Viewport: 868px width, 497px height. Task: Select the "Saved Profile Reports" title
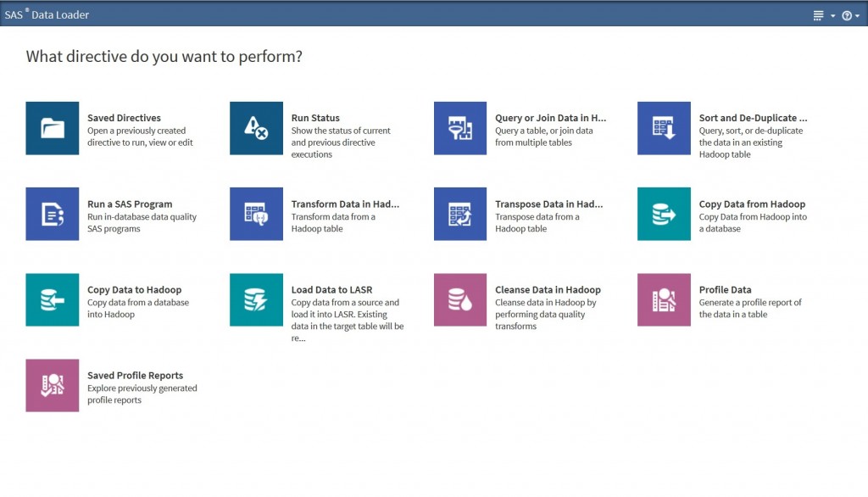pyautogui.click(x=135, y=376)
